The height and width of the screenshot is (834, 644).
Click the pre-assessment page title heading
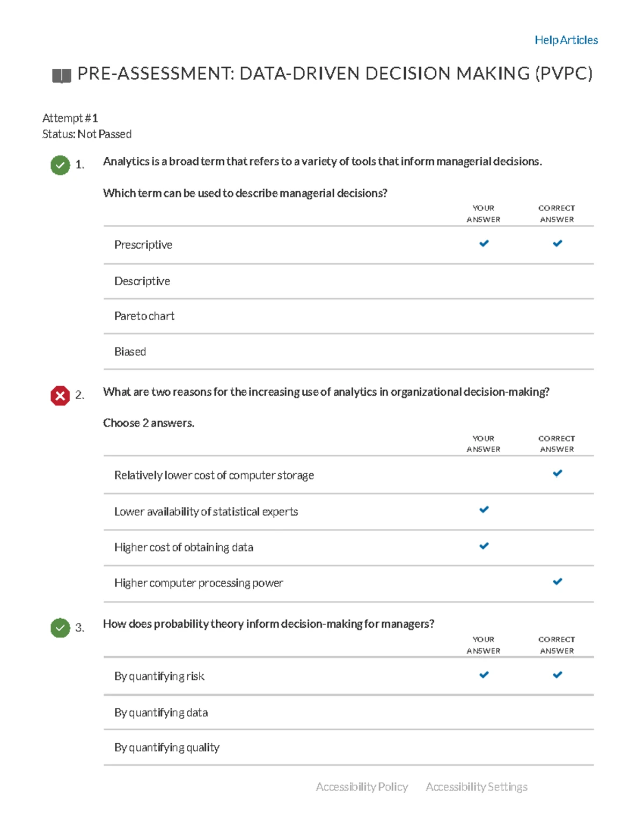pyautogui.click(x=335, y=74)
